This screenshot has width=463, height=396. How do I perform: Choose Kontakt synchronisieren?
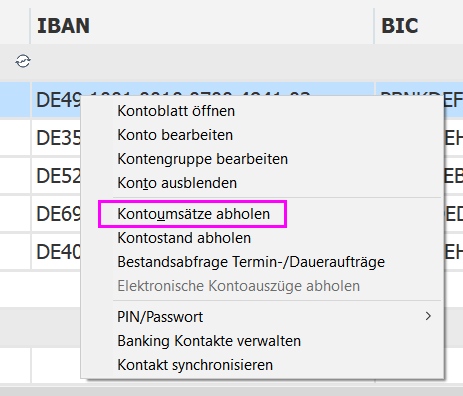click(x=195, y=365)
